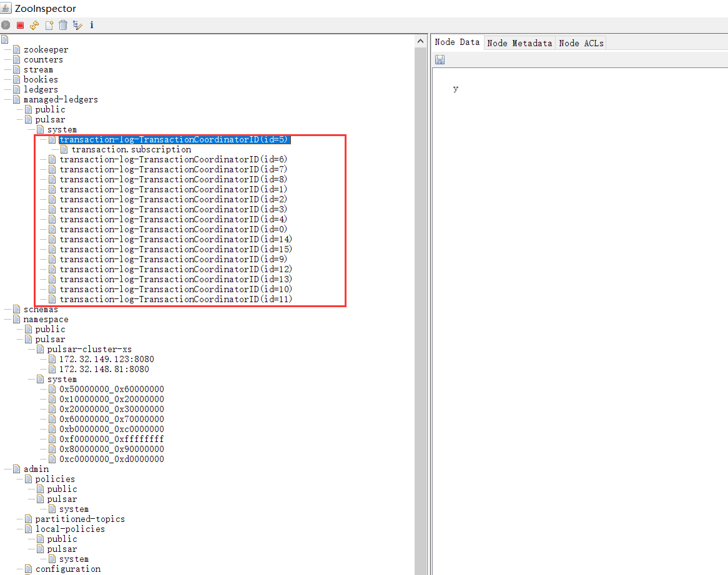Image resolution: width=728 pixels, height=575 pixels.
Task: Select bundle 0x50000000_0x60000000
Action: [111, 390]
